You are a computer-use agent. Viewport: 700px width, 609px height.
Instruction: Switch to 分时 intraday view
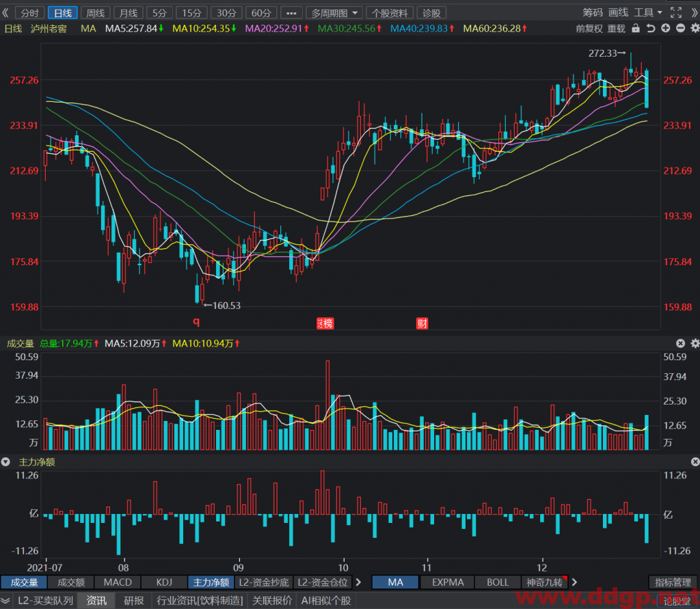[30, 13]
